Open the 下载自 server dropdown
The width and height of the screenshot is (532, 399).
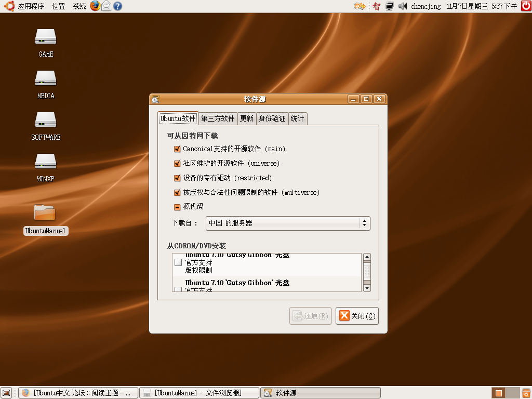(288, 223)
